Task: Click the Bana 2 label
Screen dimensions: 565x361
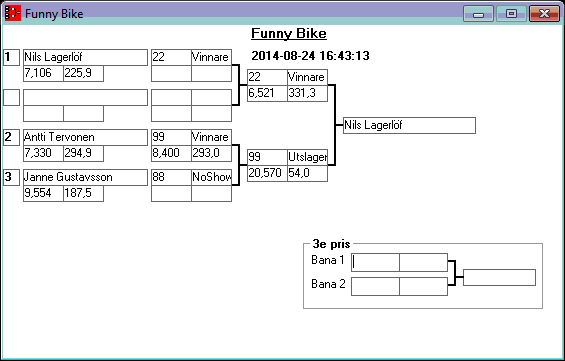Action: coord(328,284)
